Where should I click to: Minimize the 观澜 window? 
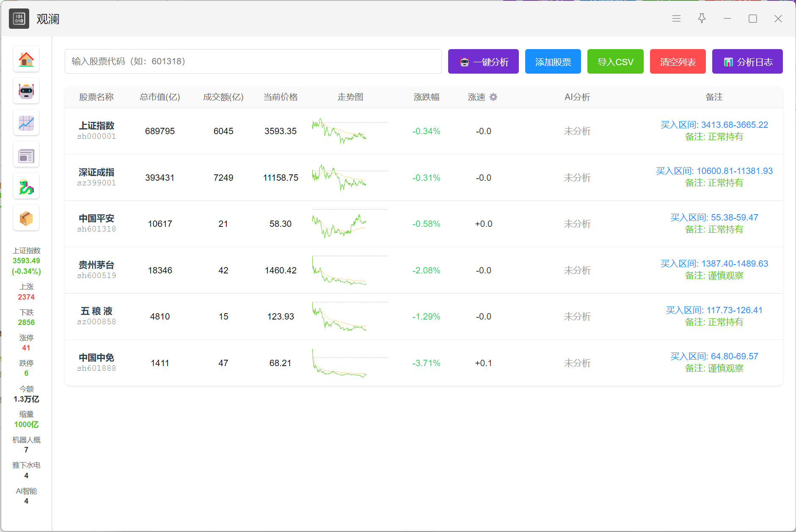(727, 19)
